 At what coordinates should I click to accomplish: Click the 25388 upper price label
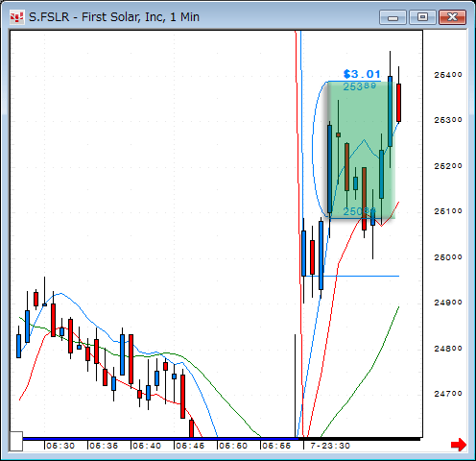(x=360, y=86)
